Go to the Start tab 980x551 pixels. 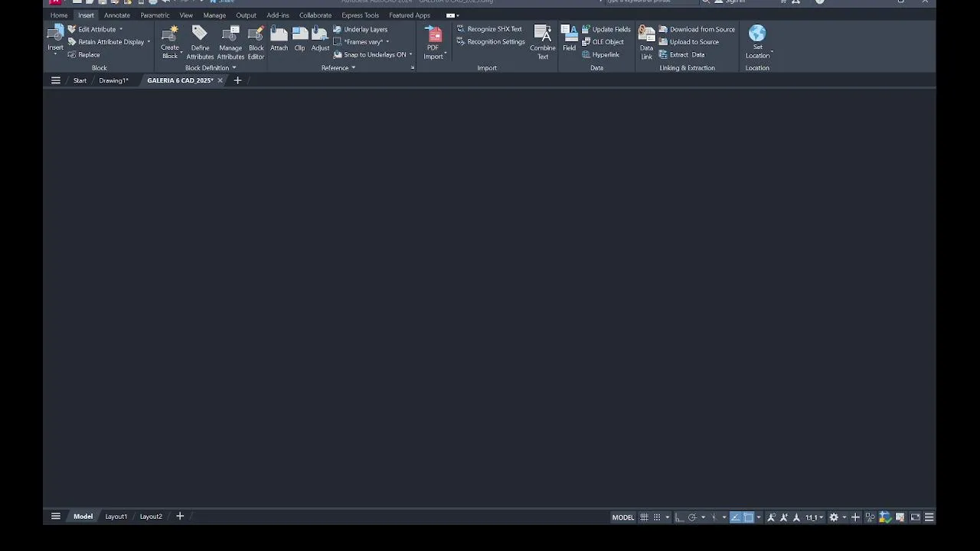tap(80, 80)
